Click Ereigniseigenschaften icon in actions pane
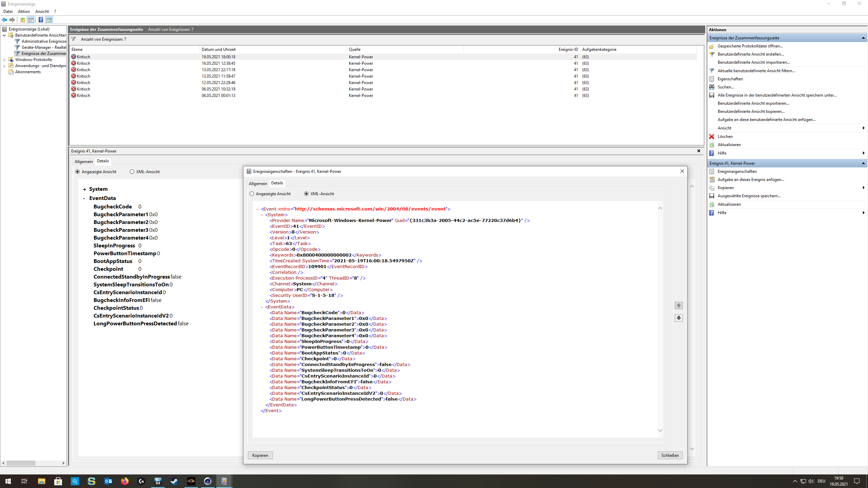 point(712,171)
